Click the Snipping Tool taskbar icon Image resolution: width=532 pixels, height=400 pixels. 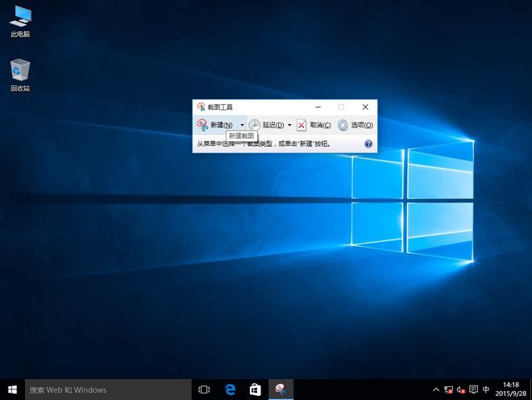(x=281, y=390)
